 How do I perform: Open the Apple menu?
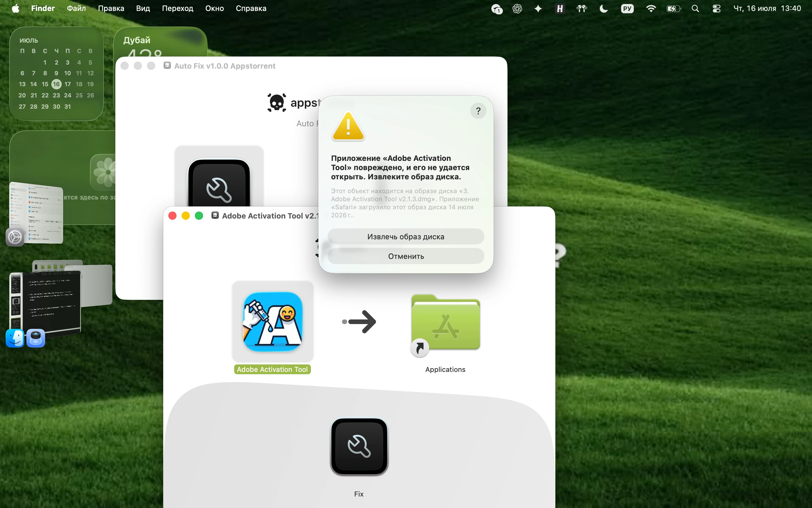click(x=16, y=8)
